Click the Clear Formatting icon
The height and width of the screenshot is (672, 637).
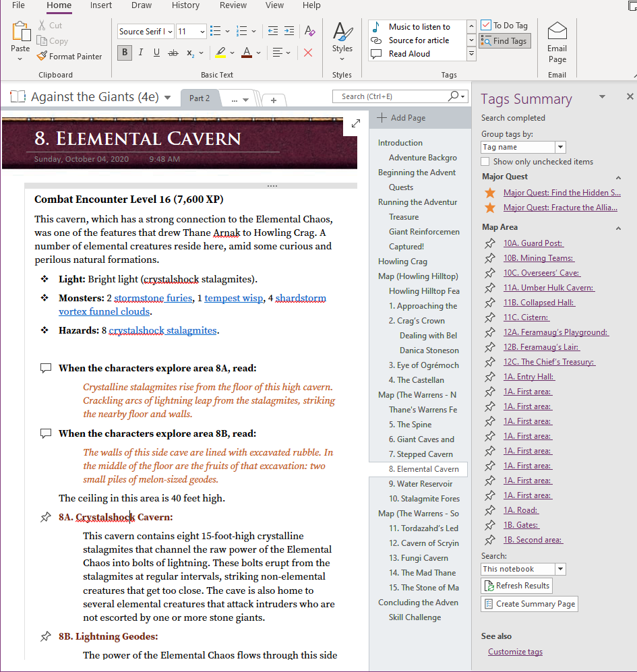[309, 31]
